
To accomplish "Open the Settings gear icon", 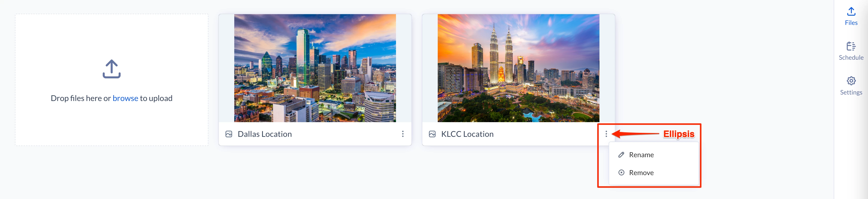I will [851, 81].
